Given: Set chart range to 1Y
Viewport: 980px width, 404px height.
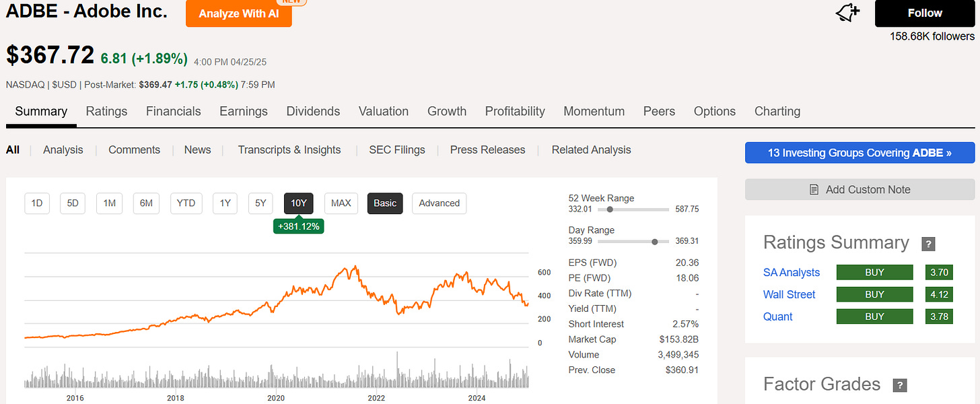Looking at the screenshot, I should pos(225,203).
